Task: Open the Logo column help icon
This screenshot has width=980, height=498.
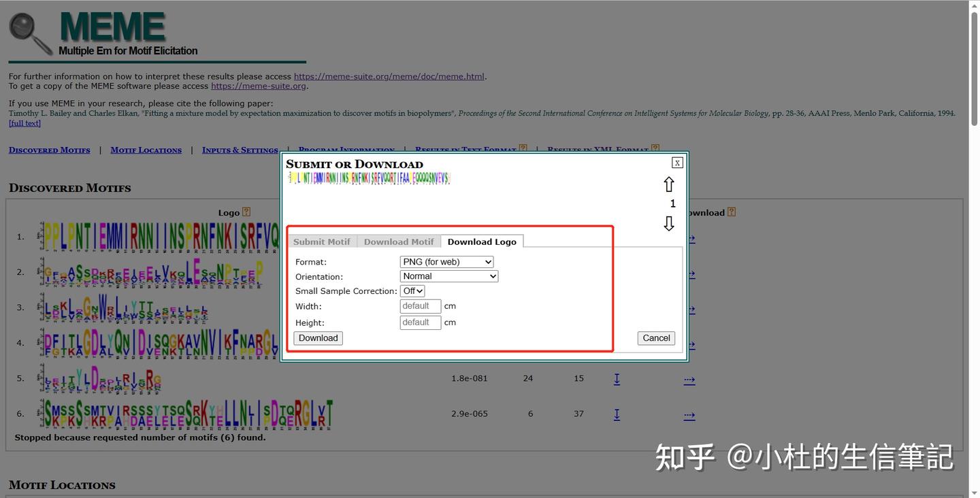Action: point(246,212)
